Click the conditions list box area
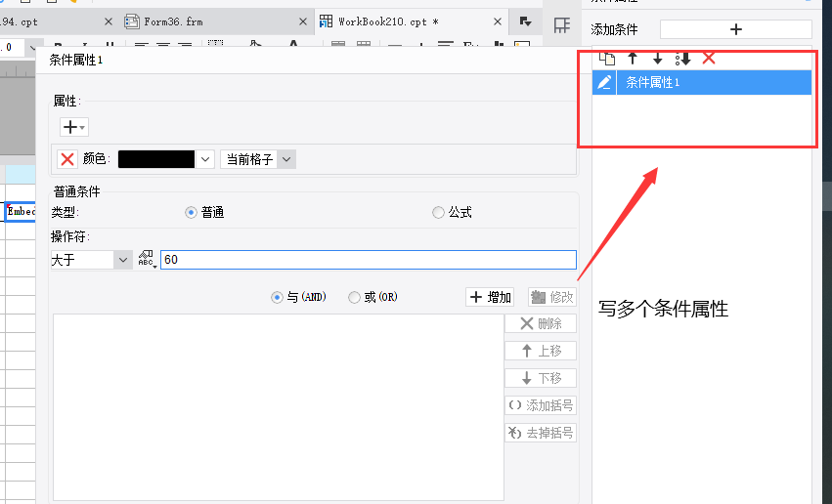Image resolution: width=832 pixels, height=504 pixels. pos(279,407)
